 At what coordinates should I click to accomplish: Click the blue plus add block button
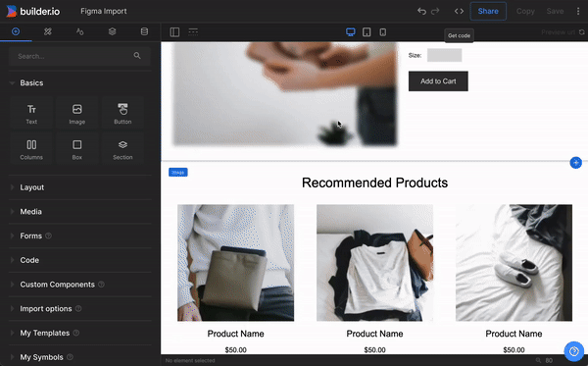(575, 163)
